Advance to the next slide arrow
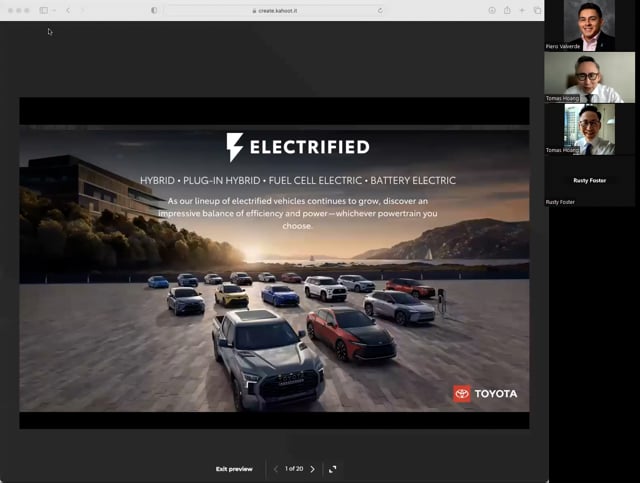 click(313, 469)
